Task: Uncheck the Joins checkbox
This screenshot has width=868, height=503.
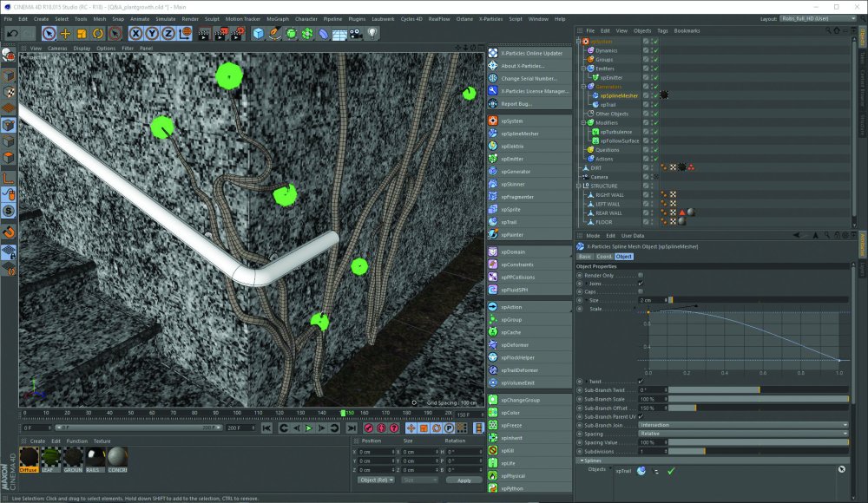Action: [641, 284]
